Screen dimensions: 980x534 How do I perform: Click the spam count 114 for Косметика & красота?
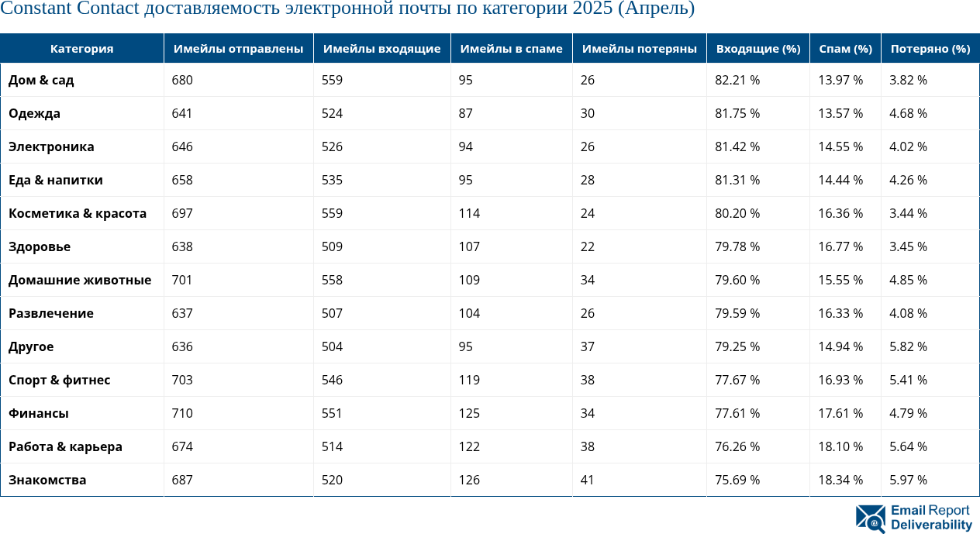pyautogui.click(x=469, y=213)
